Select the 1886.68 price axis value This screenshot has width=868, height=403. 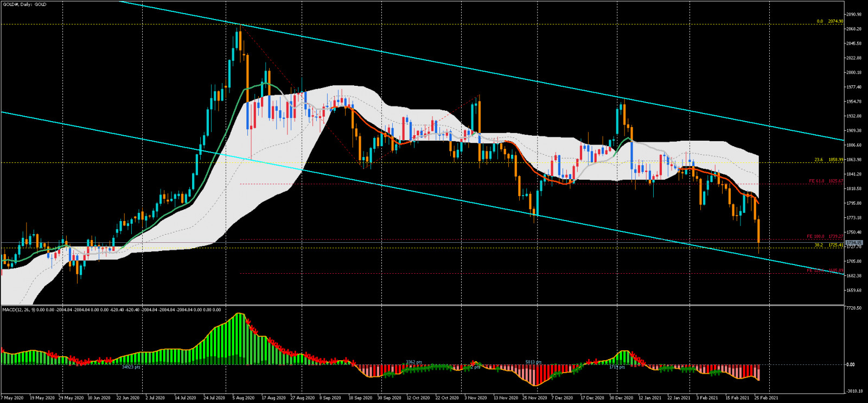pyautogui.click(x=854, y=145)
